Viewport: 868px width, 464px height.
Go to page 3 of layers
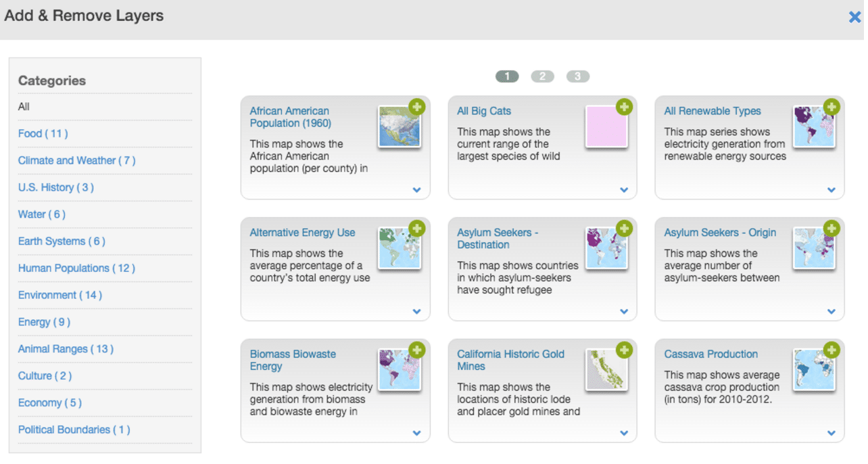577,76
